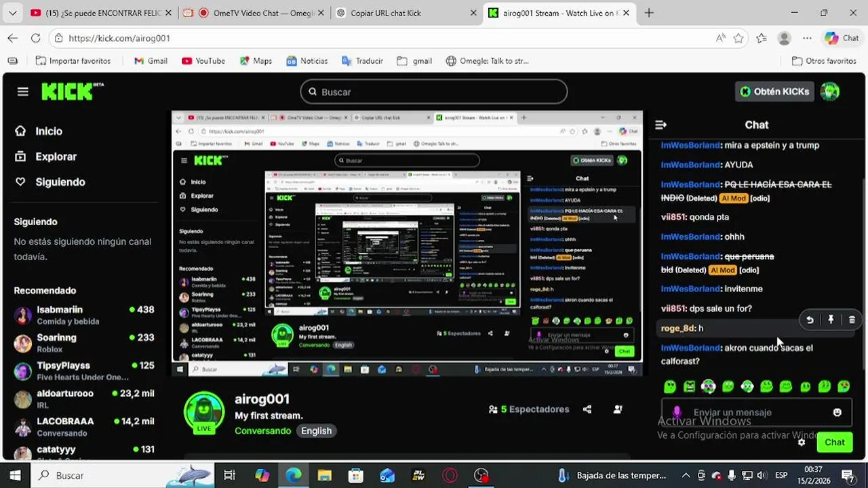The width and height of the screenshot is (868, 488).
Task: Open the Conversando category link
Action: (263, 430)
